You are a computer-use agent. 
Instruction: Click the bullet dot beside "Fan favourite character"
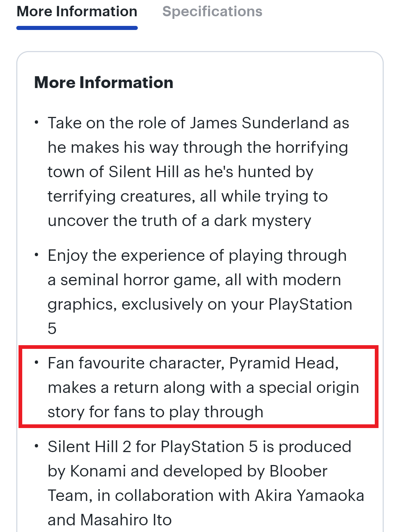36,363
